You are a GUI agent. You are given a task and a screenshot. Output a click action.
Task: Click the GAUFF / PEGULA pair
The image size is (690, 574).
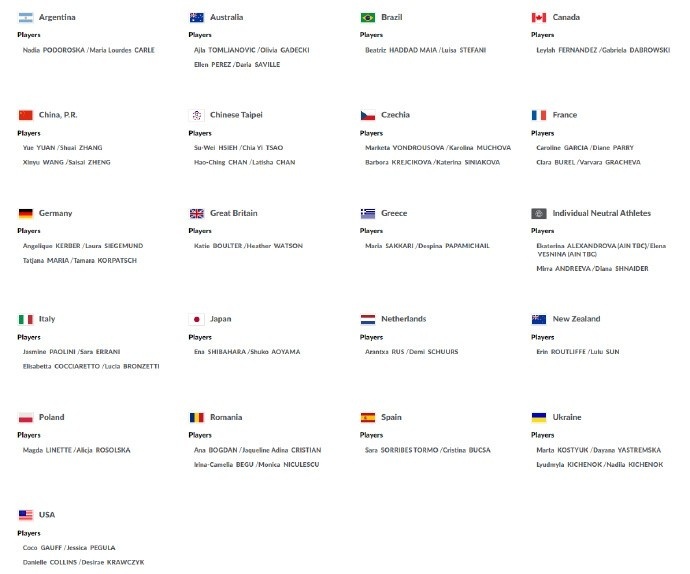point(69,548)
